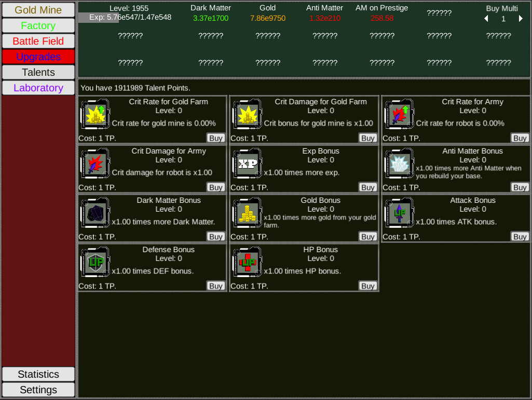Click the Crit Rate for Gold Farm icon

[x=94, y=114]
